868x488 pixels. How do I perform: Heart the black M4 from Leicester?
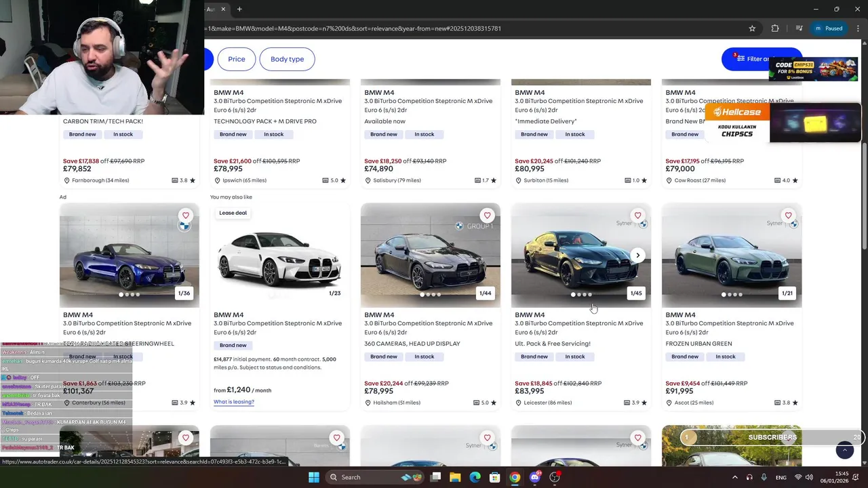click(x=637, y=216)
